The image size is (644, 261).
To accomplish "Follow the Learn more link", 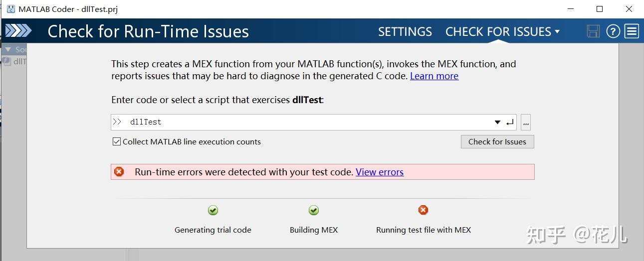I will pos(434,76).
